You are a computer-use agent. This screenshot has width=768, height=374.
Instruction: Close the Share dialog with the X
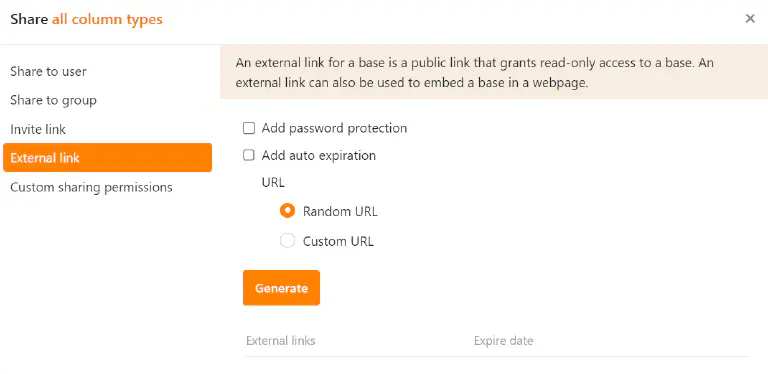pyautogui.click(x=750, y=19)
